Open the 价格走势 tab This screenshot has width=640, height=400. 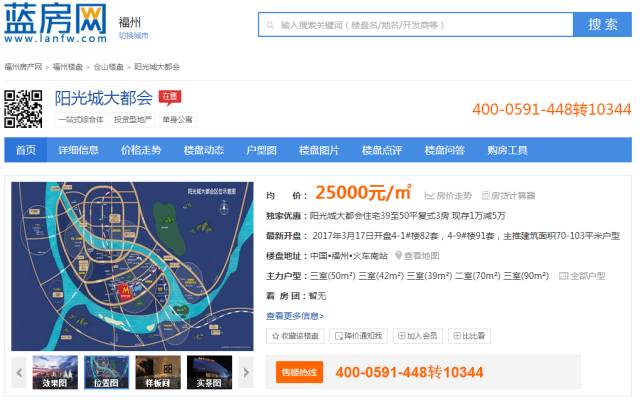coord(141,150)
